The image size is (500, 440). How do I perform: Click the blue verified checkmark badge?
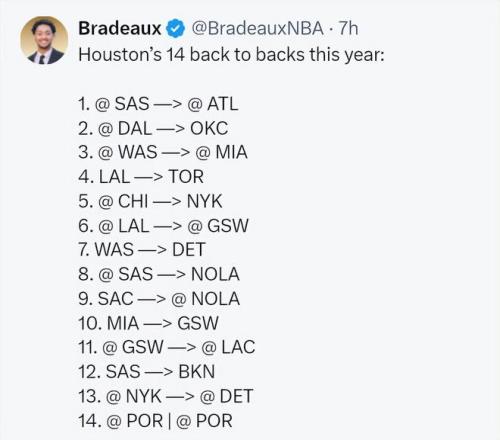click(175, 28)
